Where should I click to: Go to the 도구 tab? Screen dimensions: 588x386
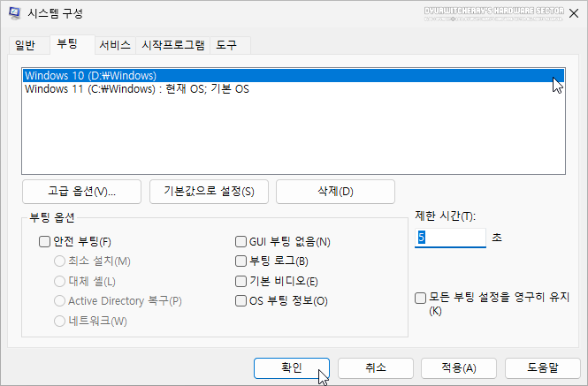point(230,45)
